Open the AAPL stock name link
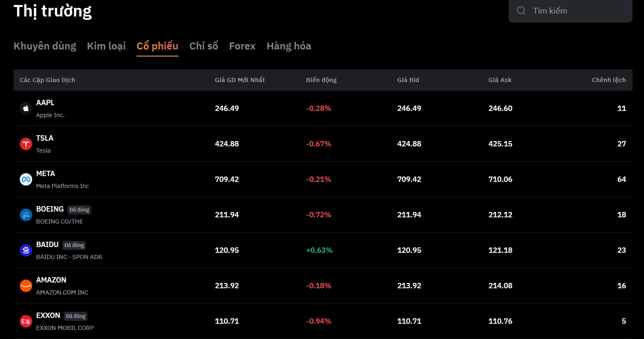Viewport: 644px width, 339px height. 45,103
